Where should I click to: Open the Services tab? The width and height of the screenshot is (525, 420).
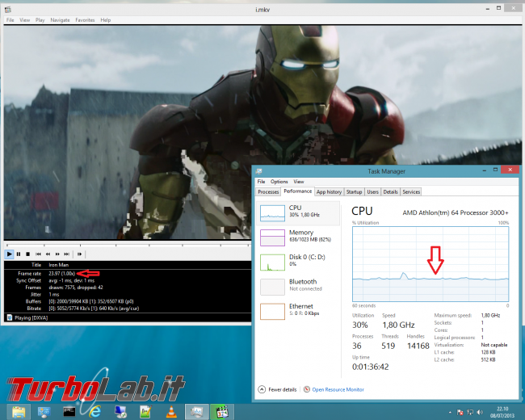point(411,192)
